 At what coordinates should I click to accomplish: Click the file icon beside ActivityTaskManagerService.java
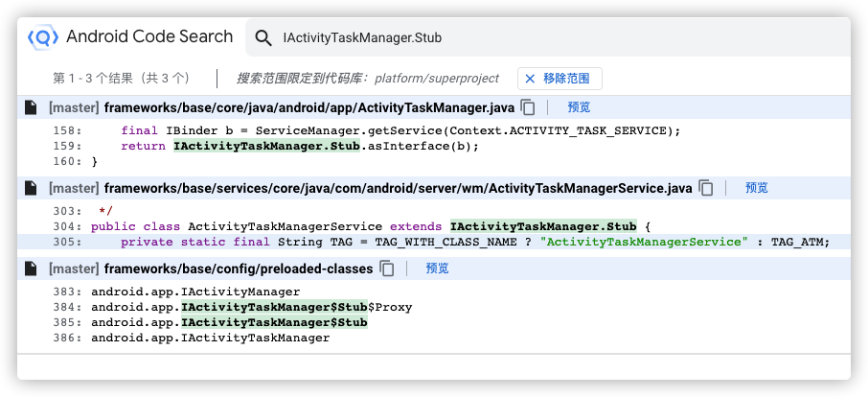[x=31, y=188]
